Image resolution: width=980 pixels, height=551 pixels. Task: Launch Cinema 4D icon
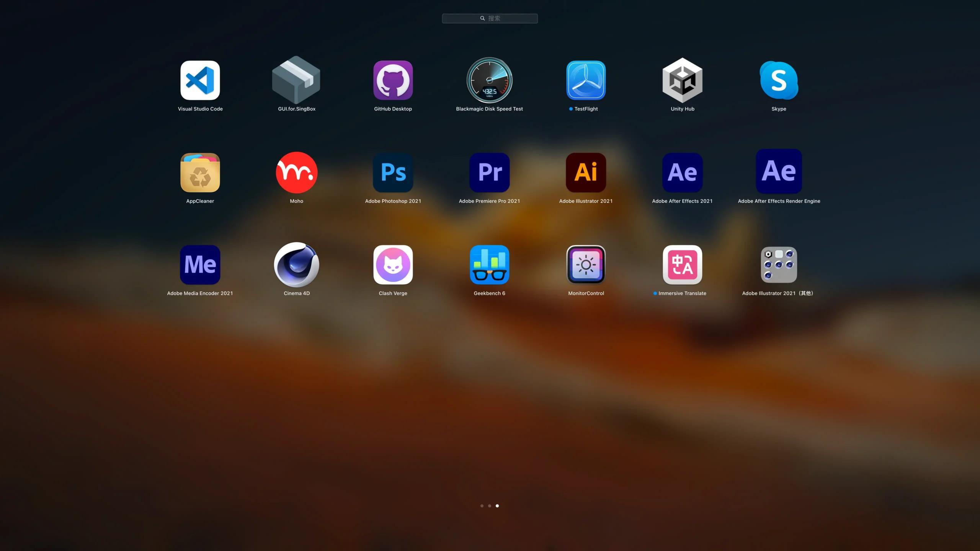pos(297,265)
